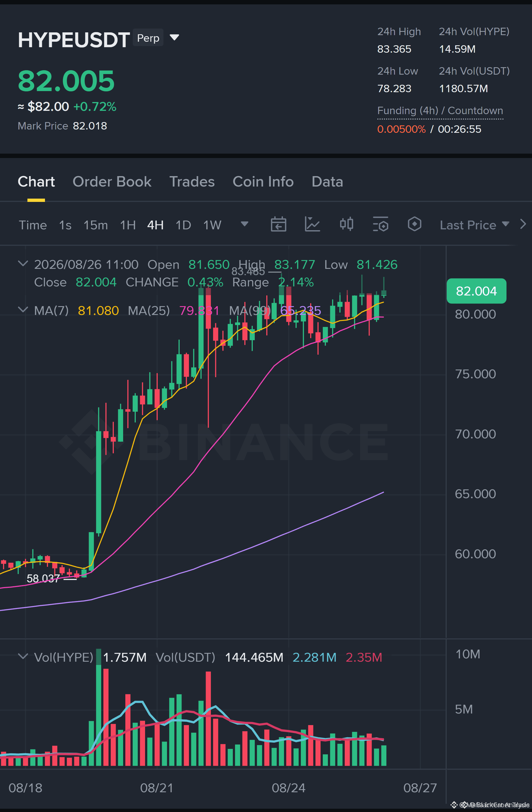Tap the Perp contract type badge

pyautogui.click(x=148, y=38)
